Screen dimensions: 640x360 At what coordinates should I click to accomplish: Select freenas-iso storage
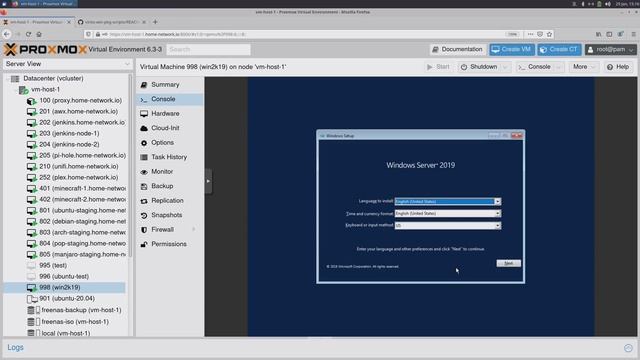click(75, 322)
